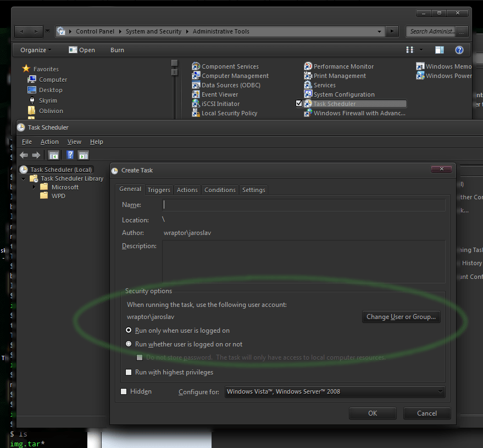Select Task Scheduler icon in Administrative Tools
The width and height of the screenshot is (483, 448).
coord(308,104)
